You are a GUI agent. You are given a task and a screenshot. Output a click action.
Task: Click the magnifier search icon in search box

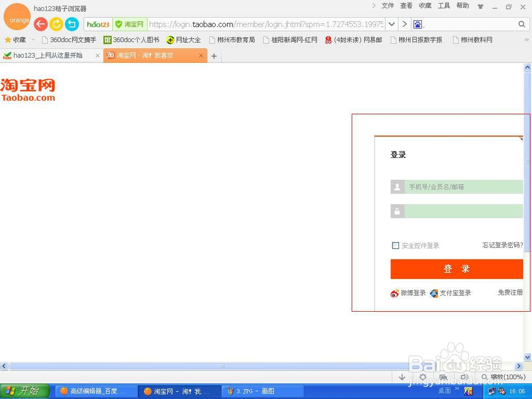[522, 24]
